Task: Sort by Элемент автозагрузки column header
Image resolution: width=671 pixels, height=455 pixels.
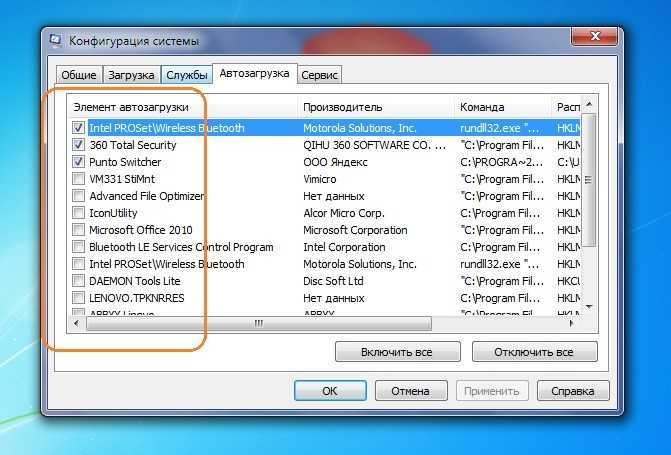Action: [183, 107]
